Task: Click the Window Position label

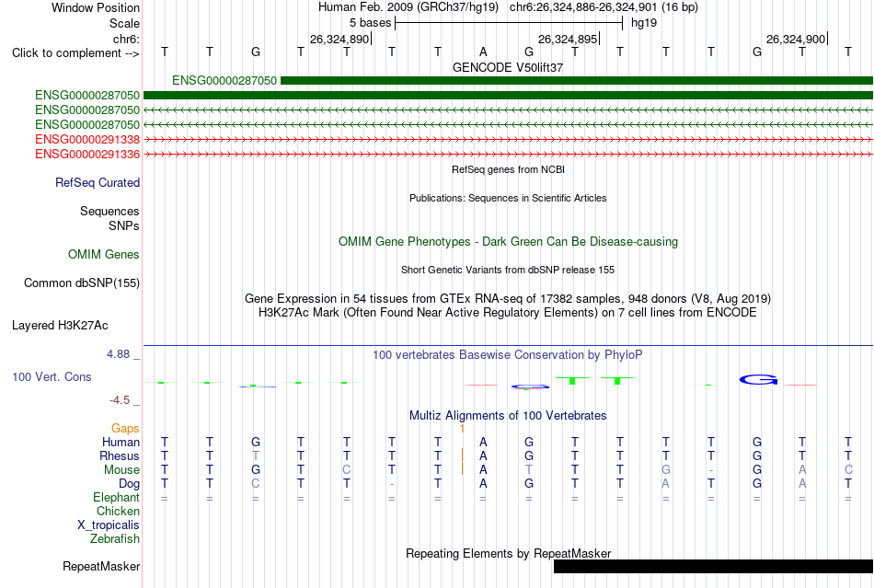Action: pyautogui.click(x=96, y=7)
